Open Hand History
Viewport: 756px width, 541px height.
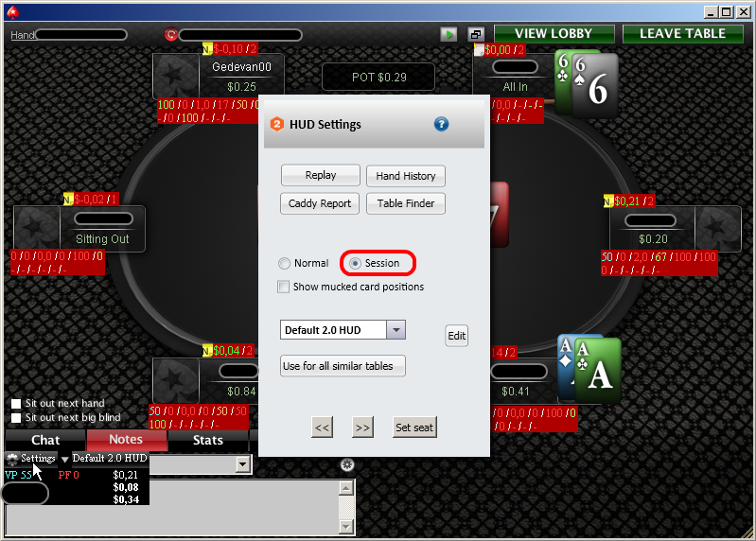coord(406,176)
